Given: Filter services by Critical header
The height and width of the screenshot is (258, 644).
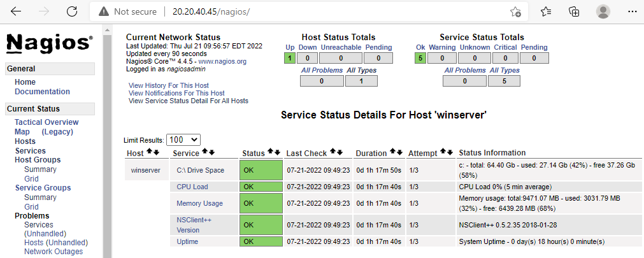Looking at the screenshot, I should click(505, 48).
